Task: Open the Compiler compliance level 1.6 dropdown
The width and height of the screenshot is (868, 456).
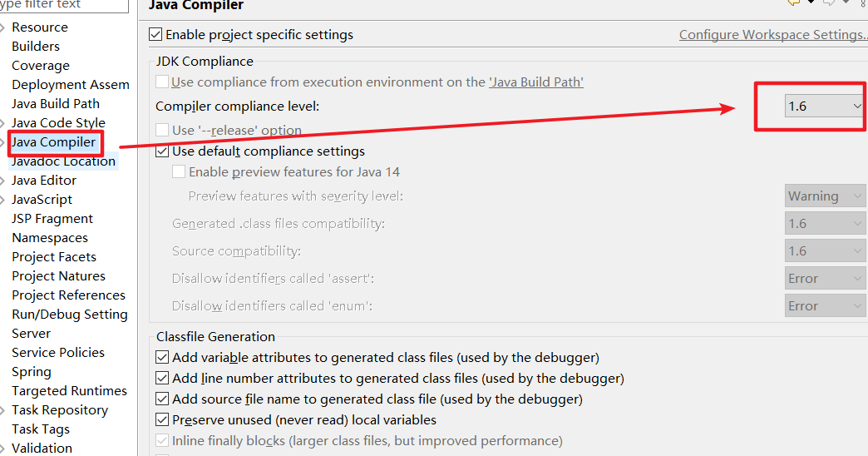Action: point(825,106)
